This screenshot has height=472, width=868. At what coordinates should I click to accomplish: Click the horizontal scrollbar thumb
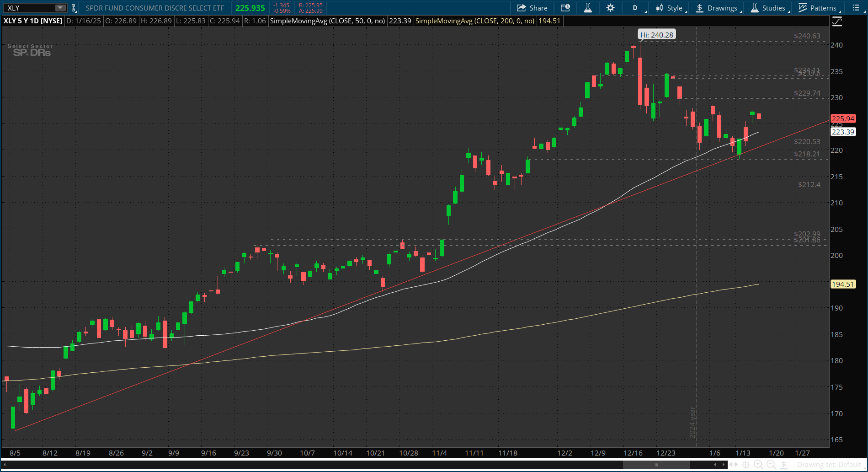pos(656,465)
